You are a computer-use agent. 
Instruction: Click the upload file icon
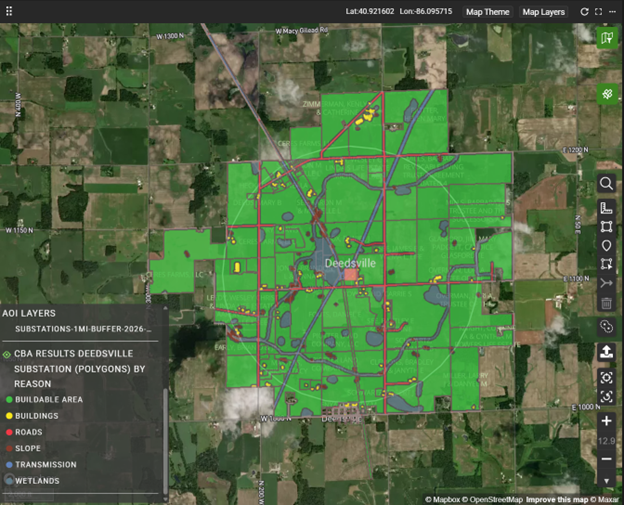click(x=606, y=352)
